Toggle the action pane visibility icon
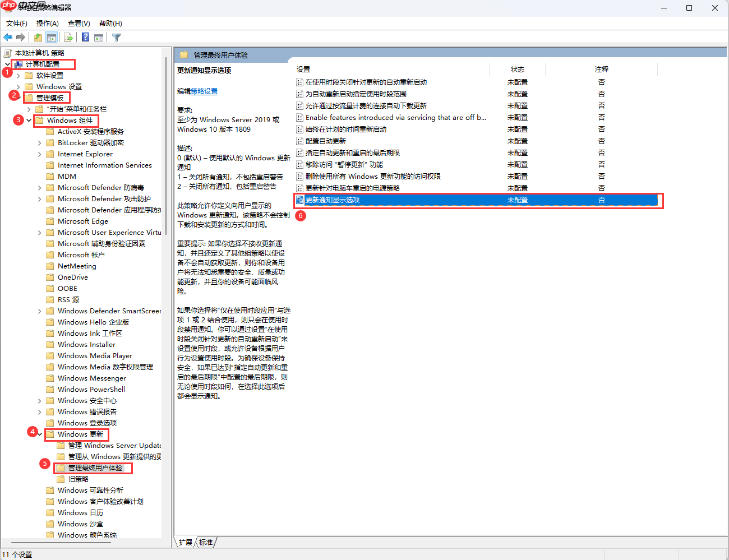 (x=99, y=37)
